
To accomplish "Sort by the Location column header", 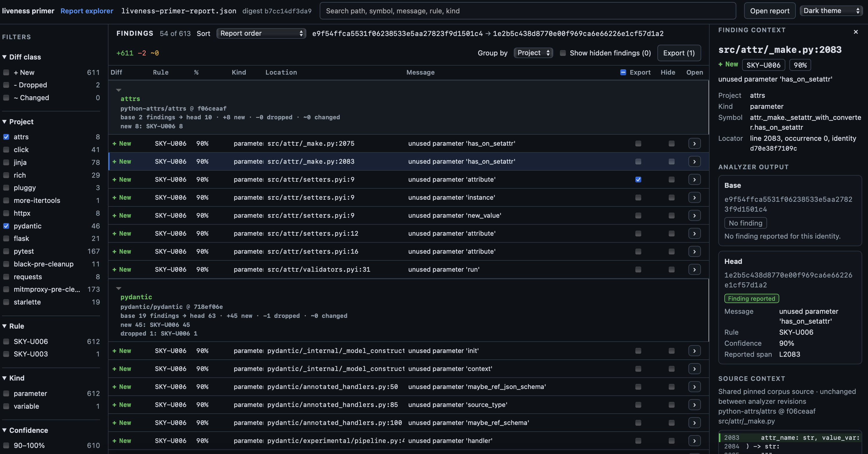I will coord(281,72).
